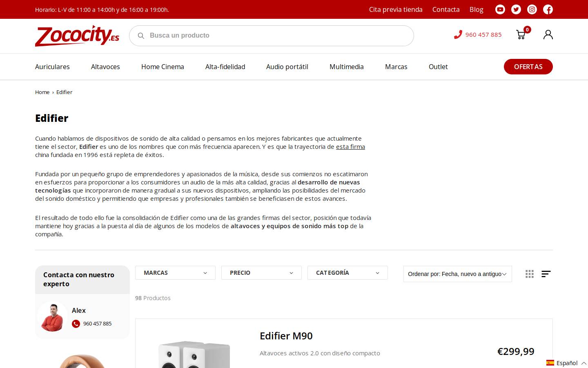Viewport: 588px width, 368px height.
Task: Open the Ordenar por sorting dropdown
Action: [x=458, y=274]
